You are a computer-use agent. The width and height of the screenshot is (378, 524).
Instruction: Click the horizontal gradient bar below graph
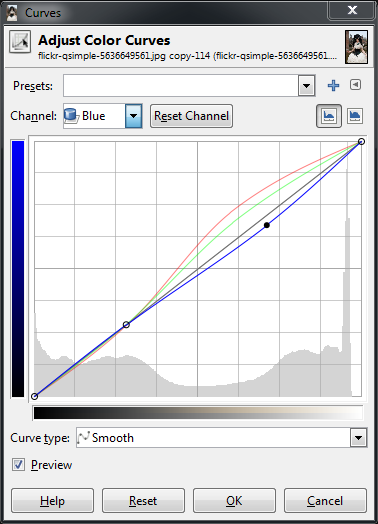(198, 413)
